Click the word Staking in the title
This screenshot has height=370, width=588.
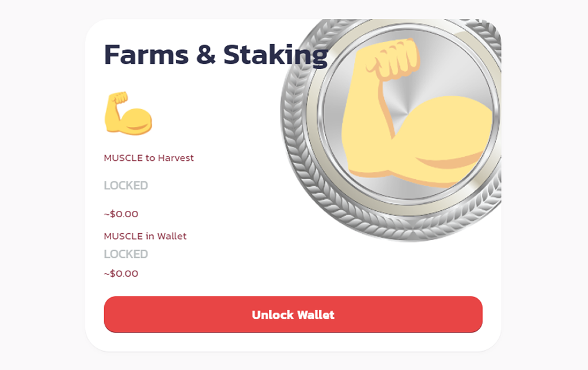click(x=276, y=56)
